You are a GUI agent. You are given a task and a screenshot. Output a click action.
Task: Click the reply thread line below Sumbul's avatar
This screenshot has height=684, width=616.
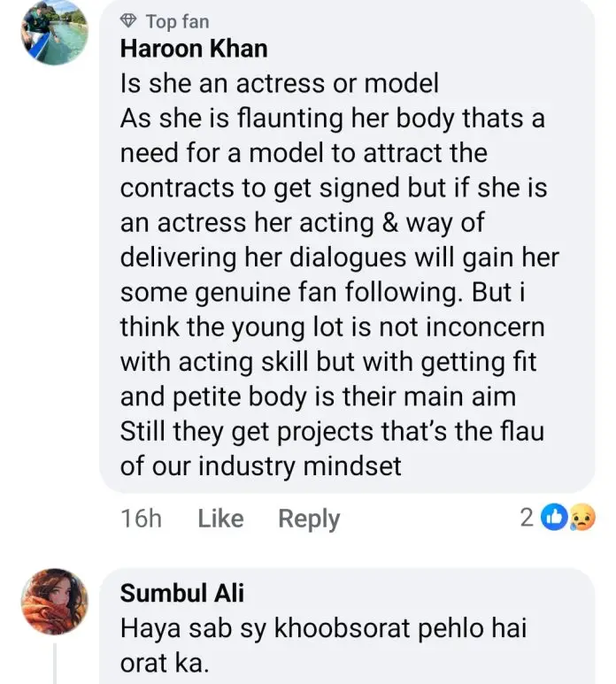(55, 664)
